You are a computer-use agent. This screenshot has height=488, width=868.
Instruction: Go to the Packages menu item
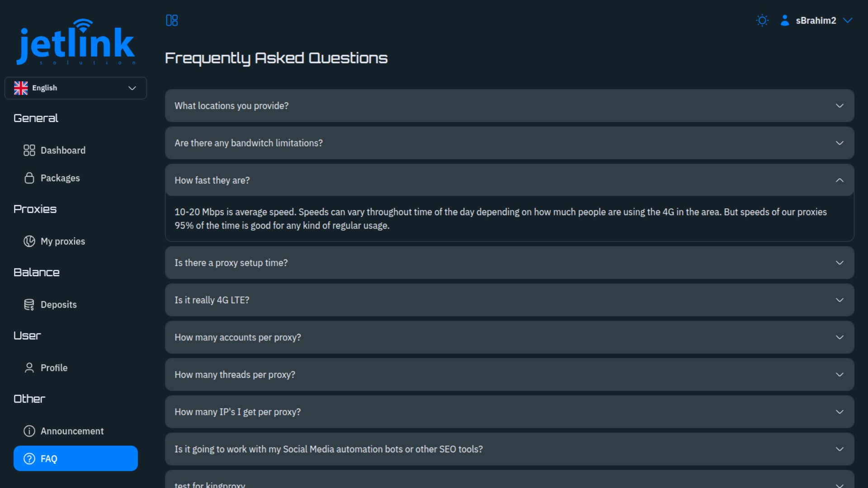click(x=60, y=178)
